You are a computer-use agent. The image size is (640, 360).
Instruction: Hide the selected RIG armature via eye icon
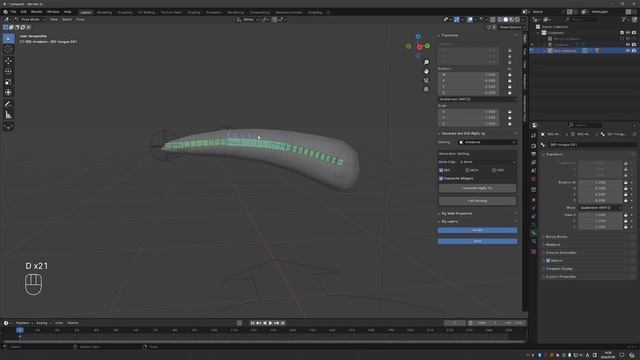pos(628,51)
